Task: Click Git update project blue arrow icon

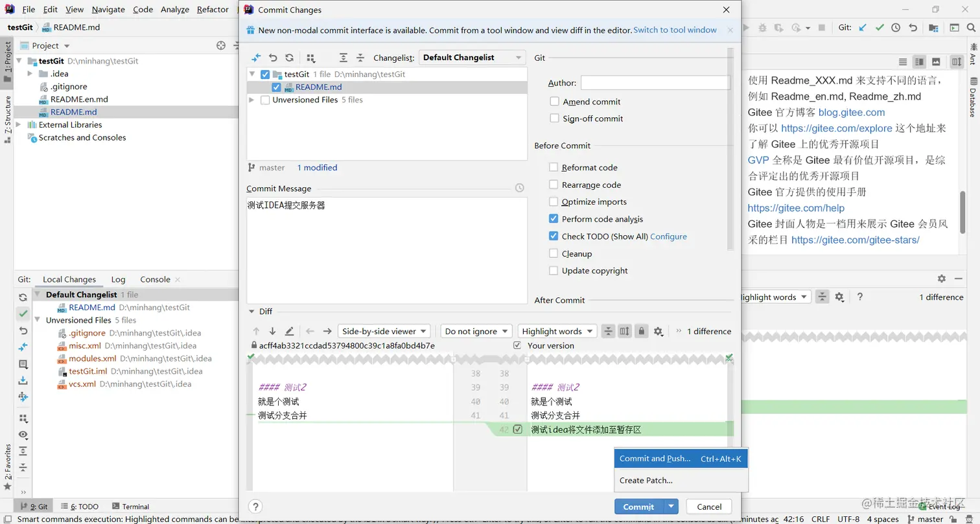Action: coord(863,28)
